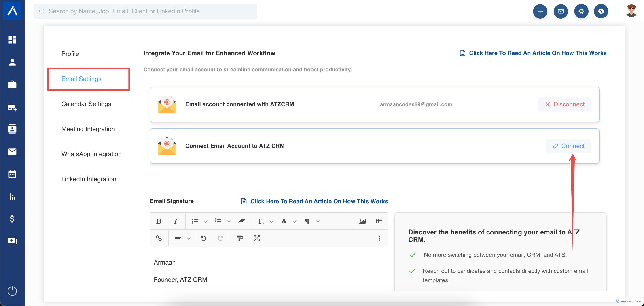644x306 pixels.
Task: Click the font size icon
Action: (x=261, y=221)
